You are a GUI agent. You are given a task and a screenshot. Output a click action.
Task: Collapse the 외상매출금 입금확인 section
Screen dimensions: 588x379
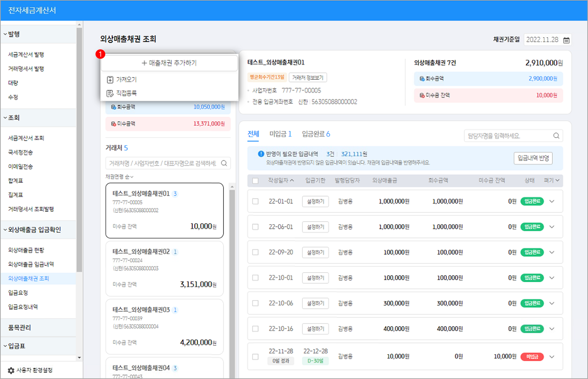click(38, 230)
